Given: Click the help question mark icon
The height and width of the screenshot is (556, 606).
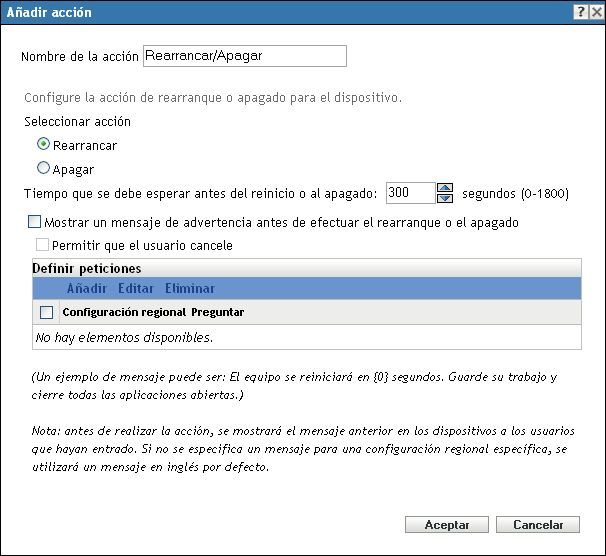Looking at the screenshot, I should point(579,11).
